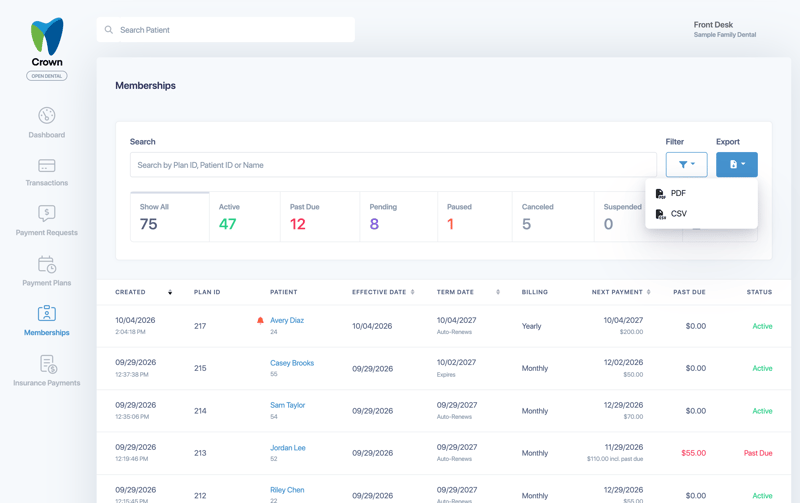800x503 pixels.
Task: Sort by Created column arrow
Action: (x=170, y=292)
